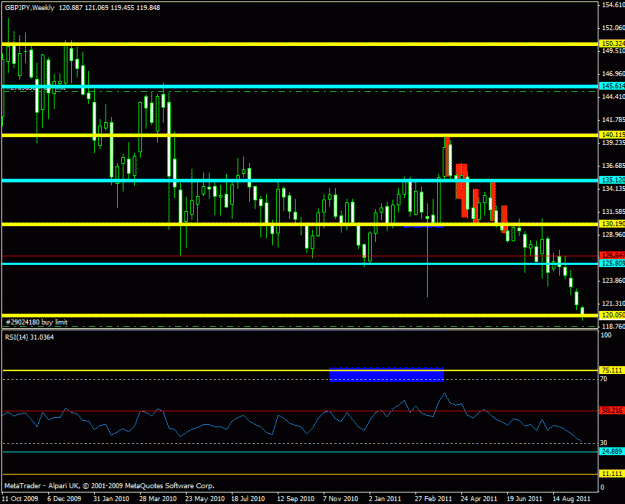This screenshot has width=625, height=504.
Task: Select the 145.614 cyan price label
Action: (x=613, y=86)
